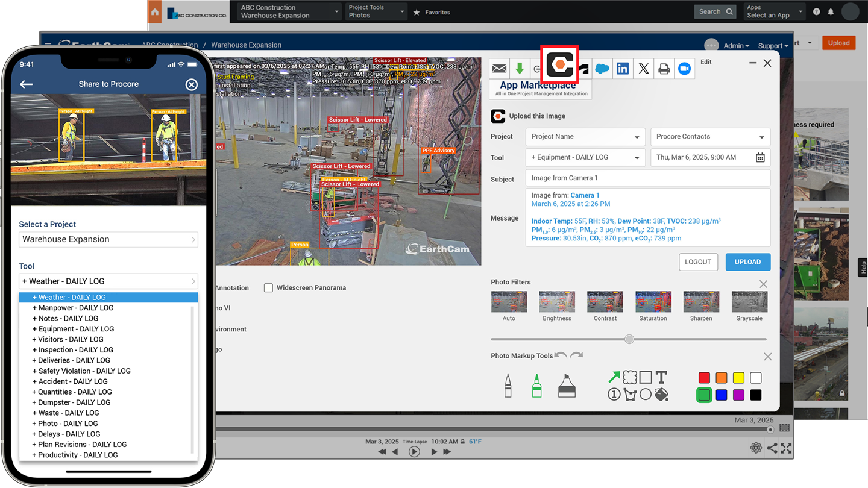Image resolution: width=868 pixels, height=488 pixels.
Task: Click the share icon under the player
Action: (772, 448)
